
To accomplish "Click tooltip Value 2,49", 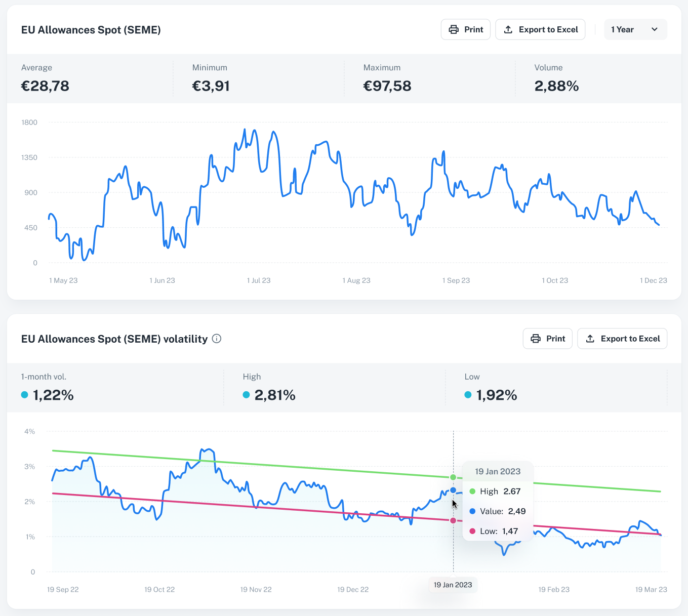I will point(517,511).
